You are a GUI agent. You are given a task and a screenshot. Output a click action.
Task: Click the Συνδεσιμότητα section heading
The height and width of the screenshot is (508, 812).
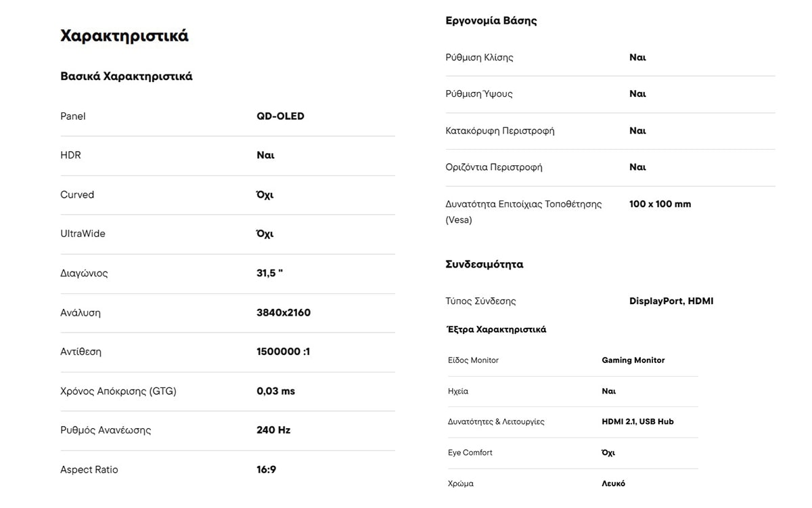[484, 264]
